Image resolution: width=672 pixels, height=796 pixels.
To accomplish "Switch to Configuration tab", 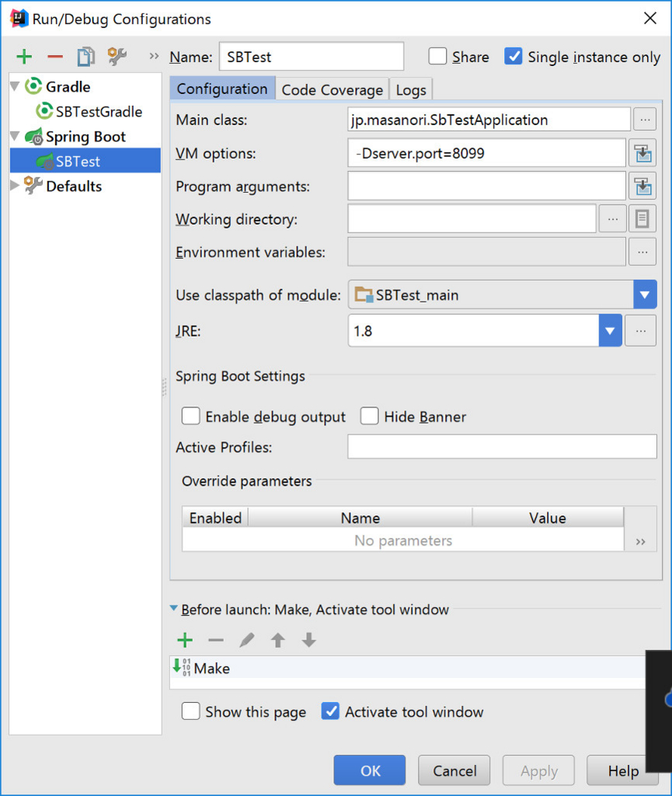I will point(222,89).
